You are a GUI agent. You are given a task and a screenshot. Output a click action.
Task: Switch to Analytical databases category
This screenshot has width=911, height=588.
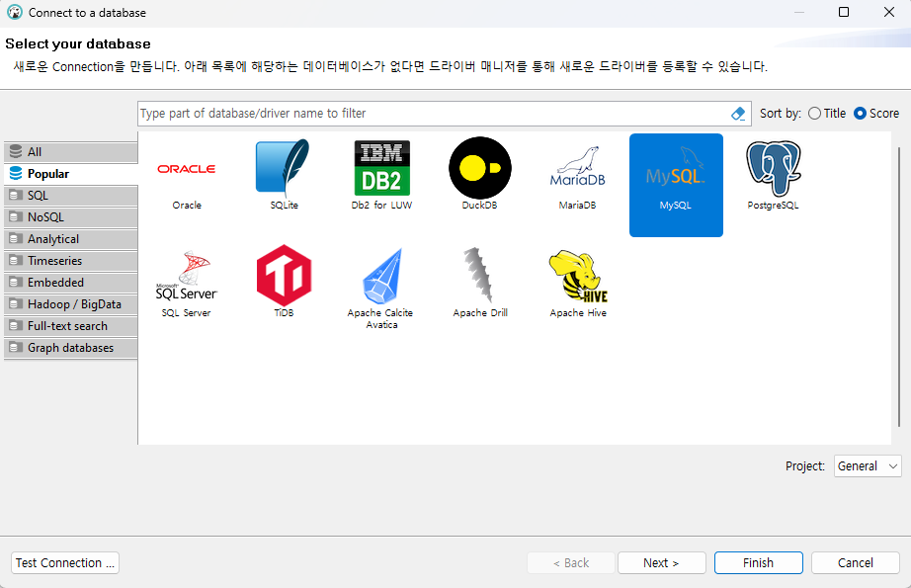pyautogui.click(x=71, y=239)
